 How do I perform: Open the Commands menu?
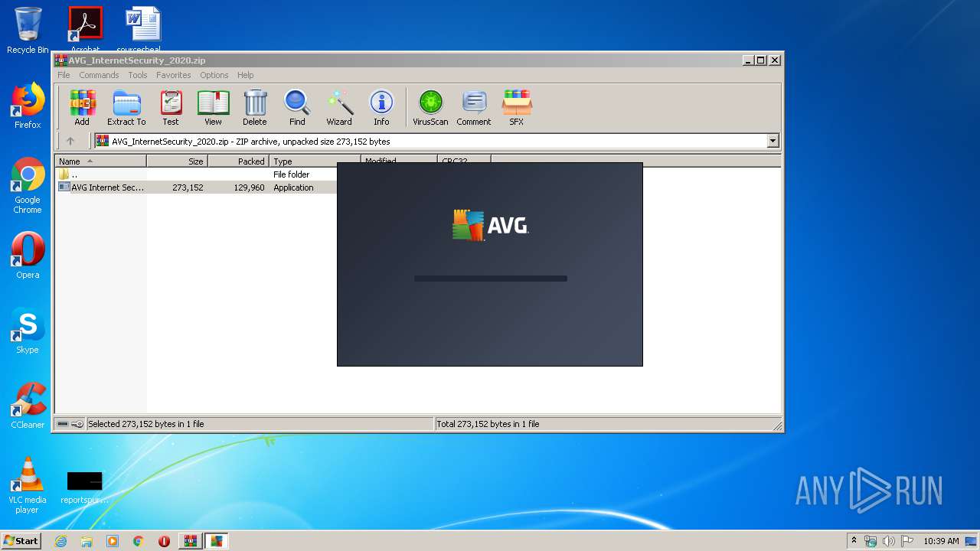[99, 75]
